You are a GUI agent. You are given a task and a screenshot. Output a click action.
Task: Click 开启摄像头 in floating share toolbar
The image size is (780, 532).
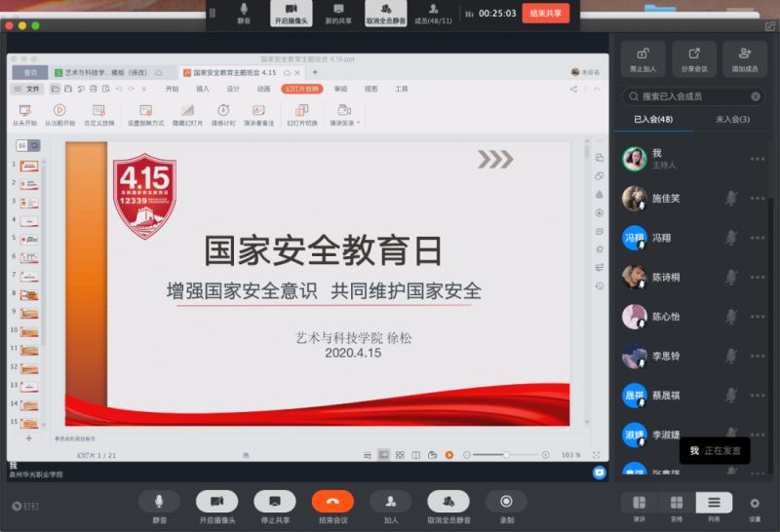pyautogui.click(x=292, y=13)
